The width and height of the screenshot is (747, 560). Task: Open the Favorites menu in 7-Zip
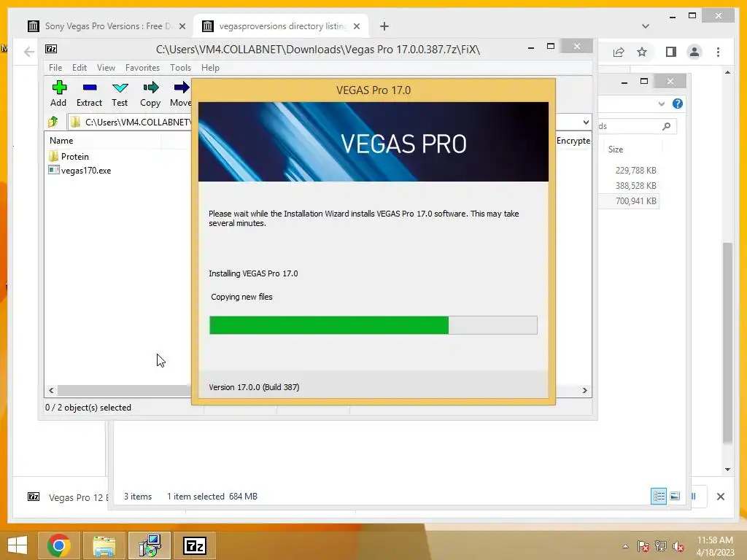pos(142,68)
